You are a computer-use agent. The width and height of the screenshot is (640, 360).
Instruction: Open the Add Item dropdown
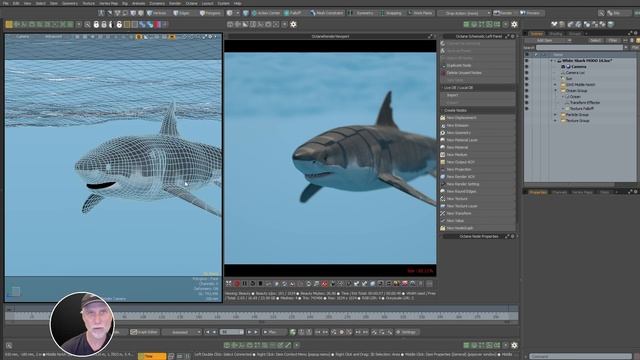(548, 40)
